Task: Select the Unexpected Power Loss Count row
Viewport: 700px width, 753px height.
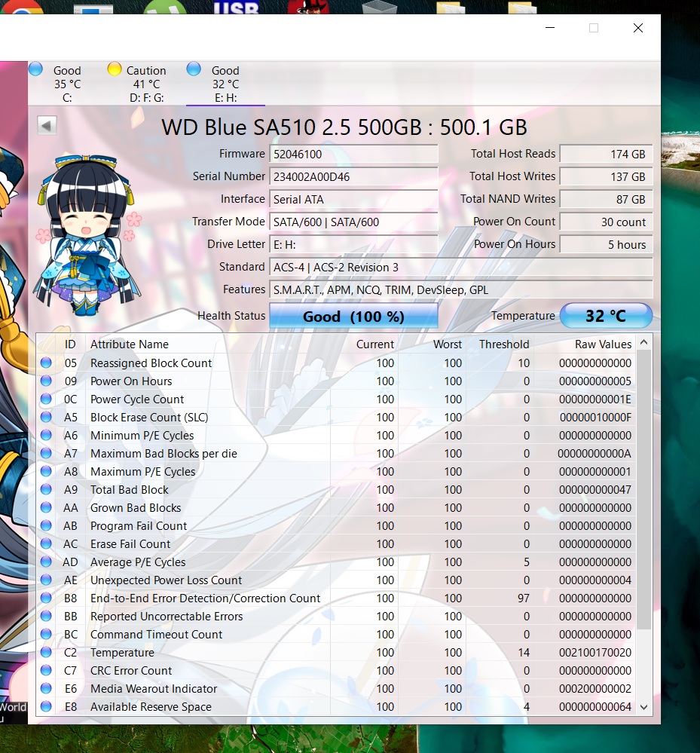Action: (337, 580)
